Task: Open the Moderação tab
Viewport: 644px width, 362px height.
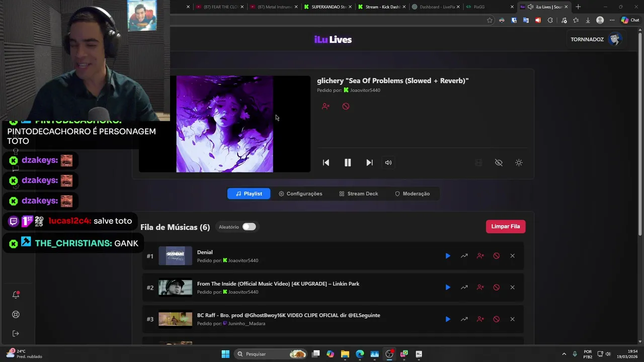Action: point(412,194)
